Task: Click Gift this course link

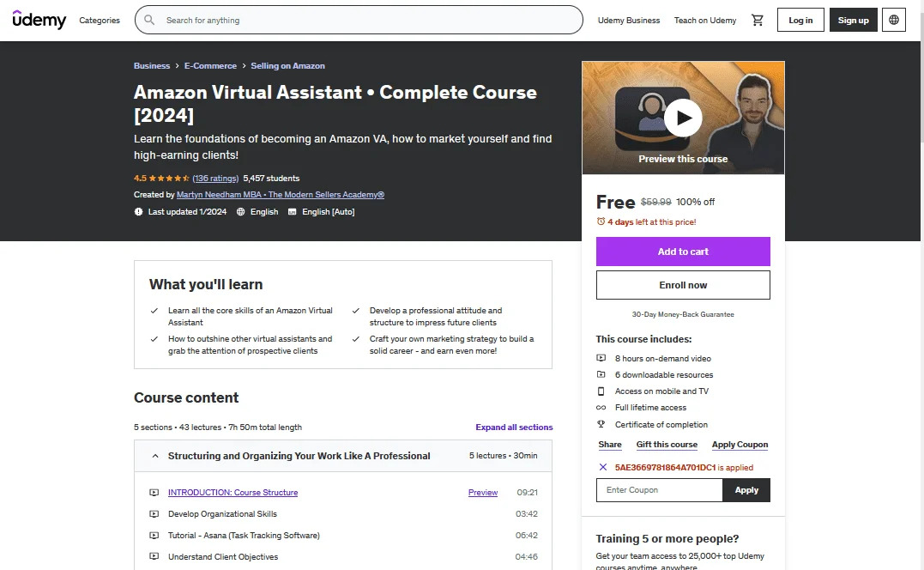Action: [x=667, y=445]
